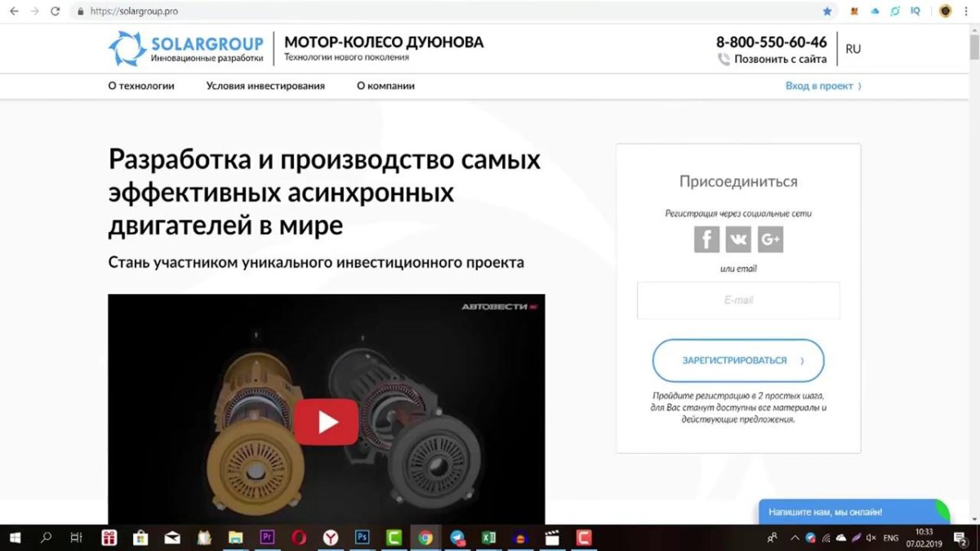980x551 pixels.
Task: Go forward in browser history
Action: pos(34,11)
